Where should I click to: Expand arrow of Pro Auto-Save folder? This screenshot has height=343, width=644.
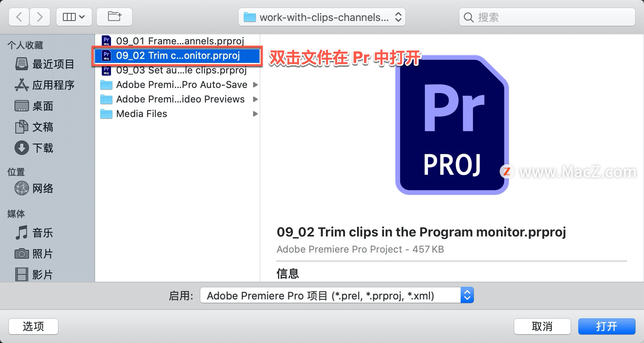click(255, 85)
